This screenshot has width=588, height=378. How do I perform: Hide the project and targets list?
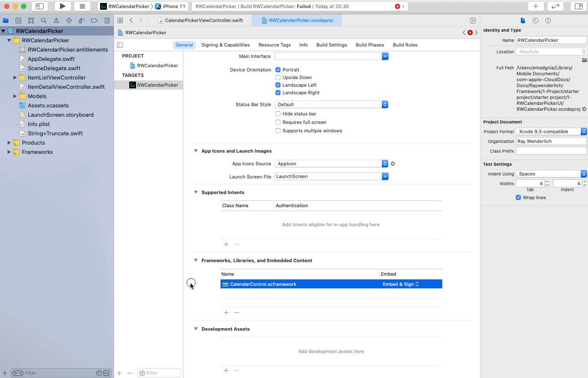point(120,45)
